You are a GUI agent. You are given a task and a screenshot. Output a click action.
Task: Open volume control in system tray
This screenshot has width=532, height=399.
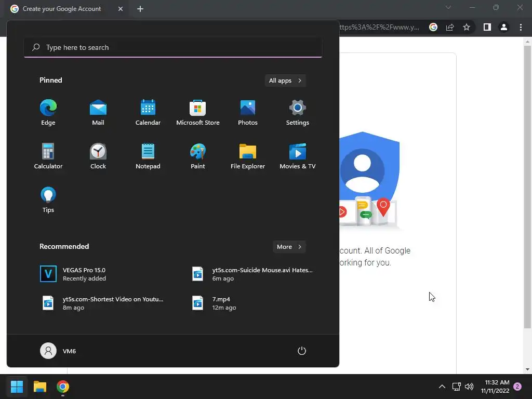(x=469, y=387)
